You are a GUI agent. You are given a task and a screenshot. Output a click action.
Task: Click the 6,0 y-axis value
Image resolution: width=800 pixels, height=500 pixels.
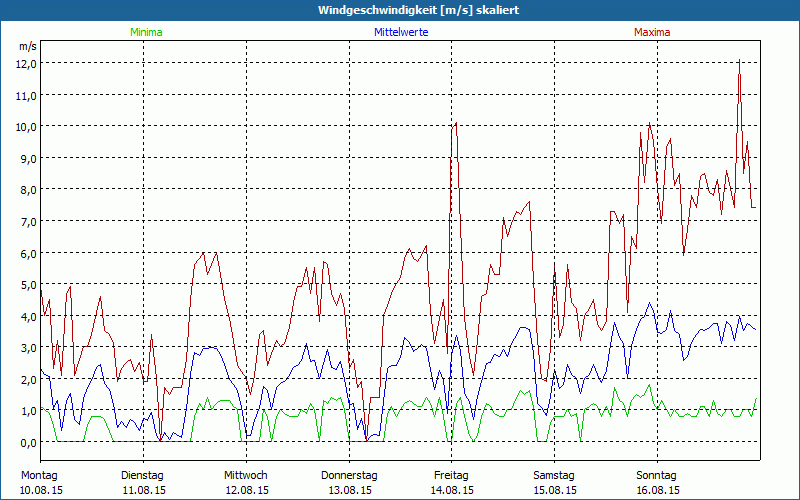pyautogui.click(x=29, y=254)
